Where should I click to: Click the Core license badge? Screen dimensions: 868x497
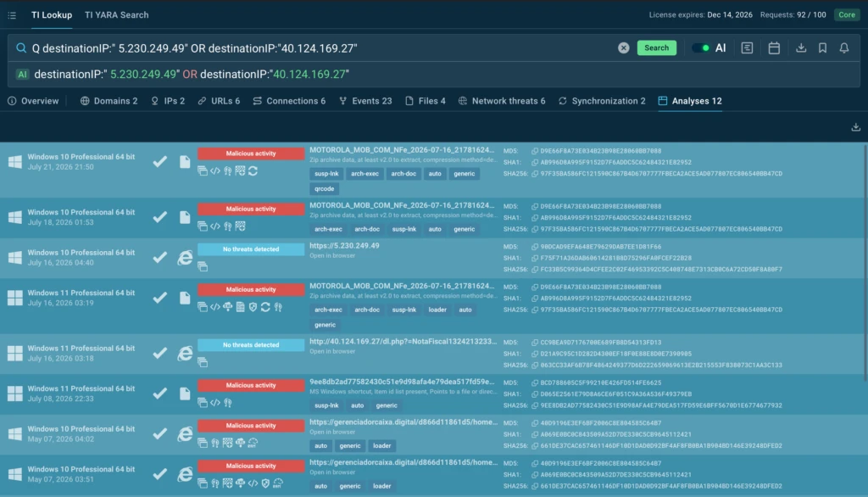point(847,15)
